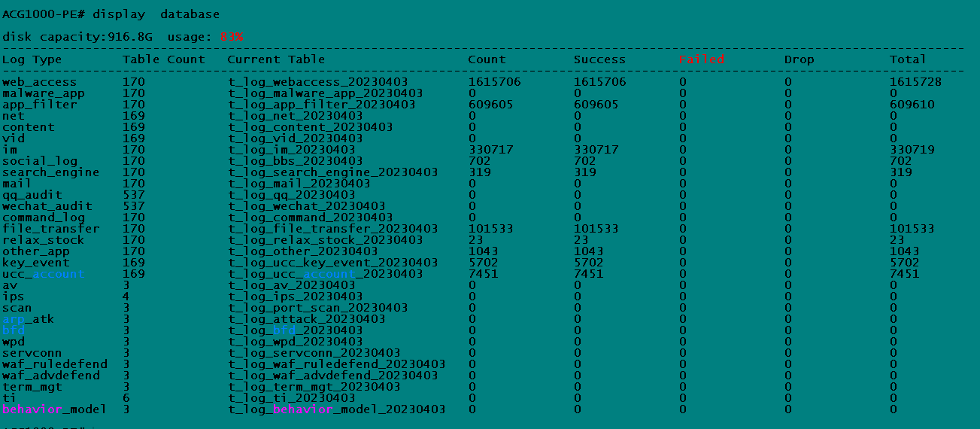Click table name t_log_file_transfer_20230403
Viewport: 980px width, 429px height.
tap(333, 229)
